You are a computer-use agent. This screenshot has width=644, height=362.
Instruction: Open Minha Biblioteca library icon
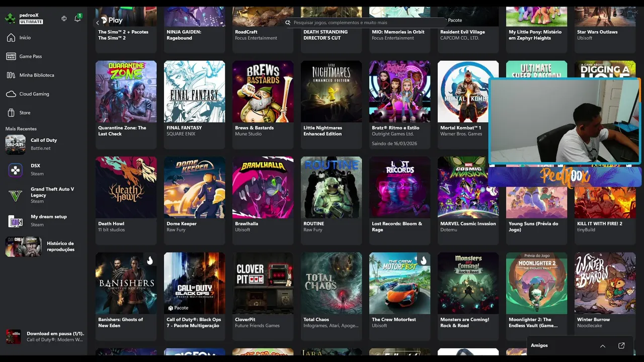coord(11,75)
